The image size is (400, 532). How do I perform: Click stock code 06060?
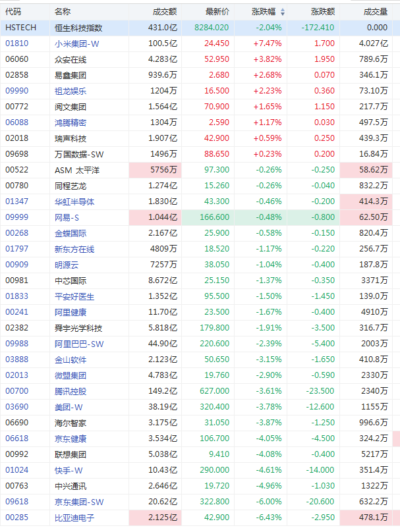tap(17, 59)
